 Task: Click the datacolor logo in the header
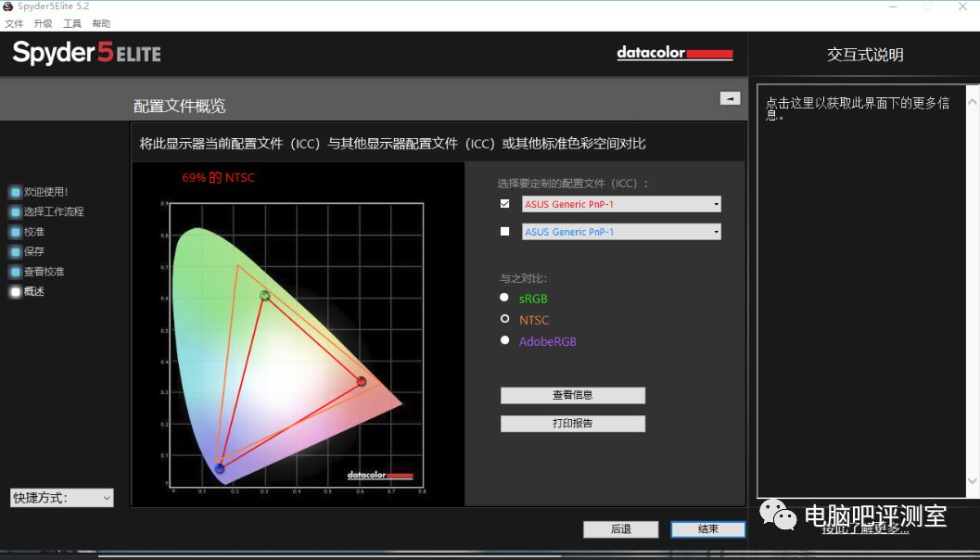[674, 53]
